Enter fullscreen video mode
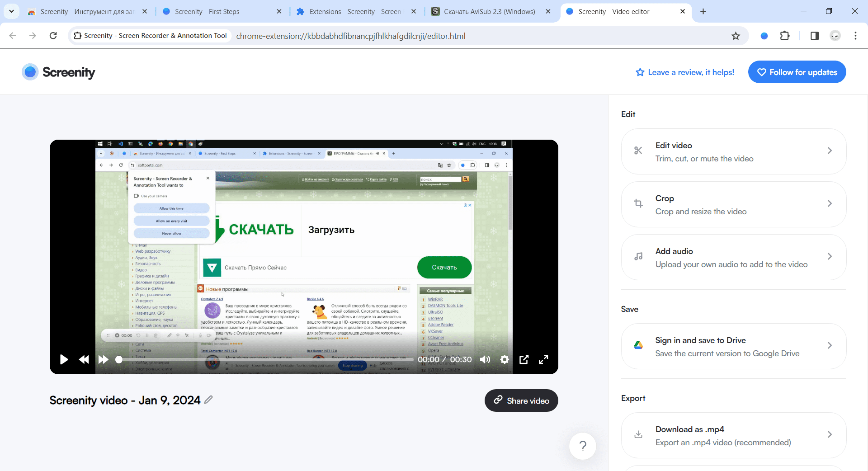 (x=543, y=359)
